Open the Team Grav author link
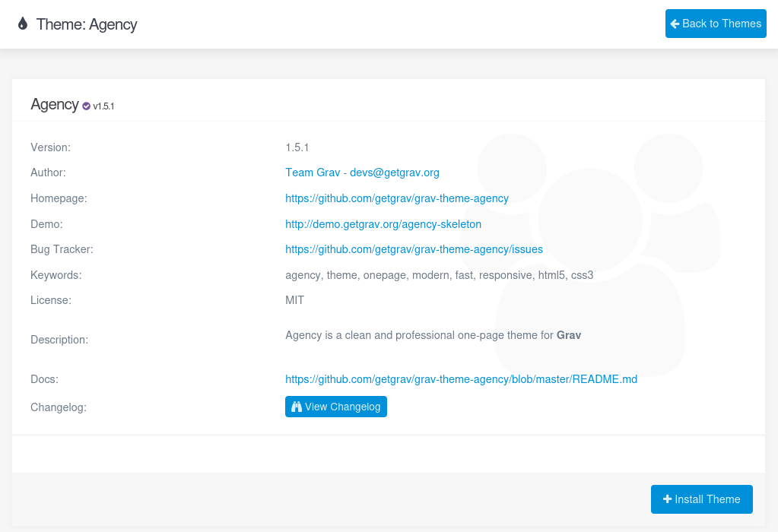Viewport: 778px width, 532px height. tap(313, 173)
